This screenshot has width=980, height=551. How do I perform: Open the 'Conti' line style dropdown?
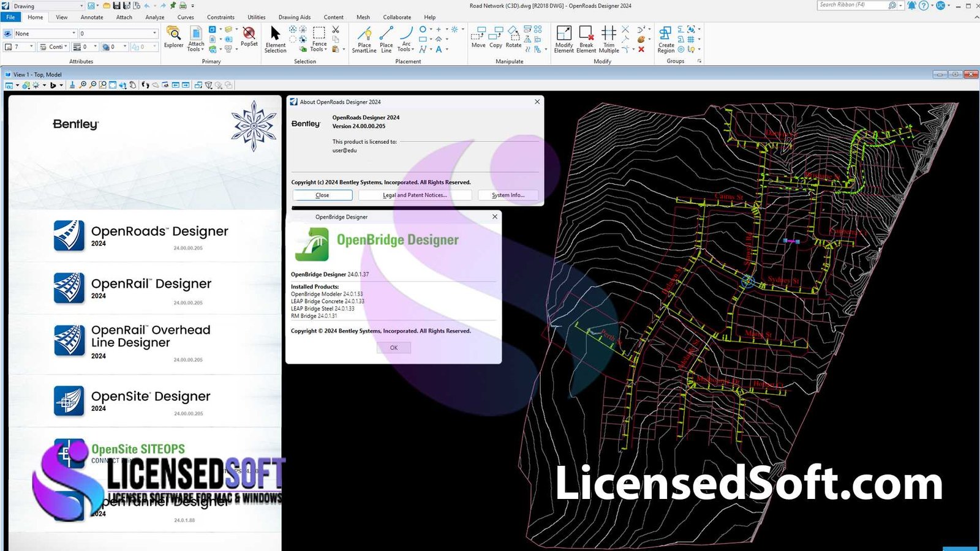(x=53, y=47)
